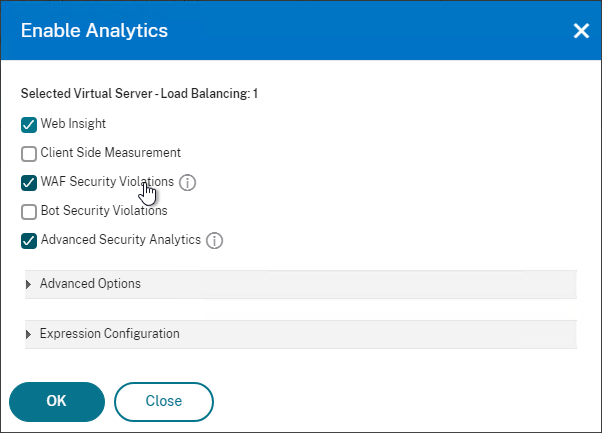Disable the Advanced Security Analytics checkbox
This screenshot has height=433, width=602.
[x=29, y=241]
